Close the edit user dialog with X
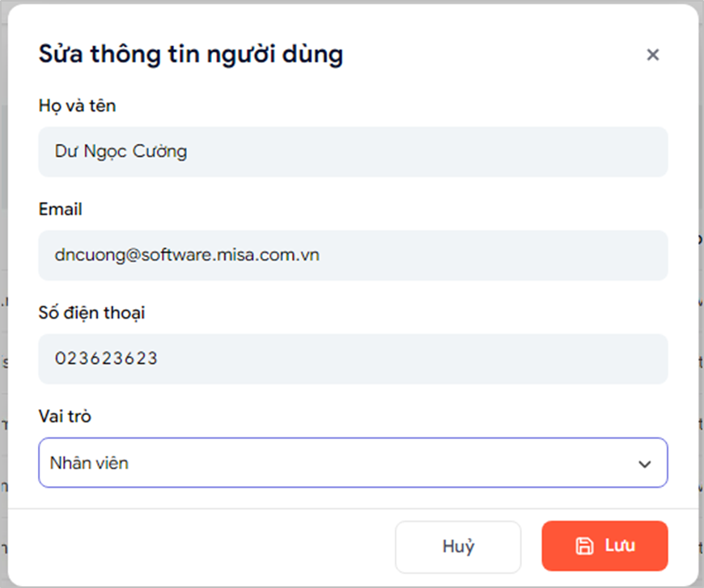 652,55
